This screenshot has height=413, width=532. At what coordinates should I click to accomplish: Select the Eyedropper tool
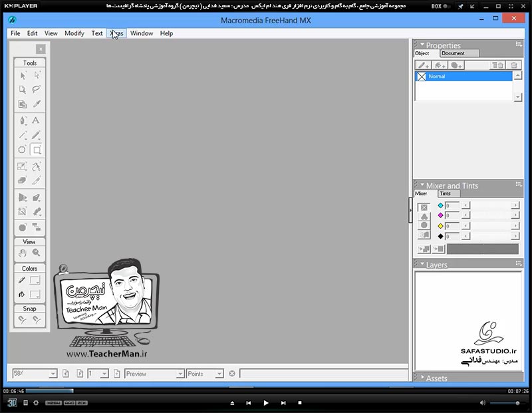click(x=37, y=104)
